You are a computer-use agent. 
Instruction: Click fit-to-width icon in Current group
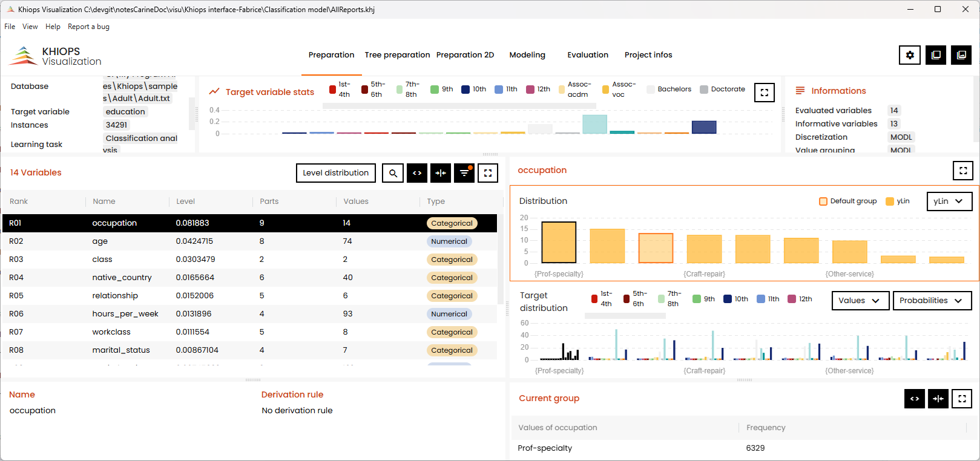pyautogui.click(x=938, y=399)
